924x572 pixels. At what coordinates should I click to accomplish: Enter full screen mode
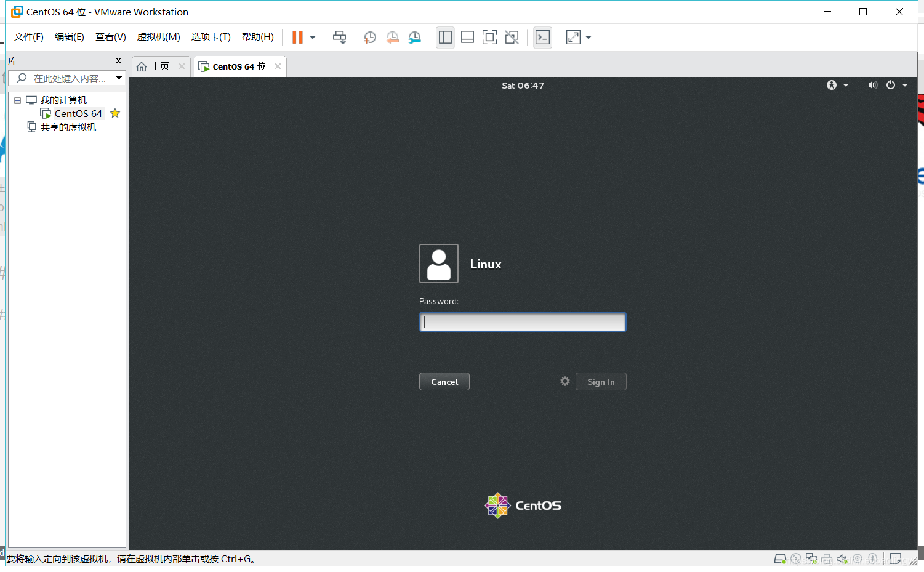click(x=489, y=38)
